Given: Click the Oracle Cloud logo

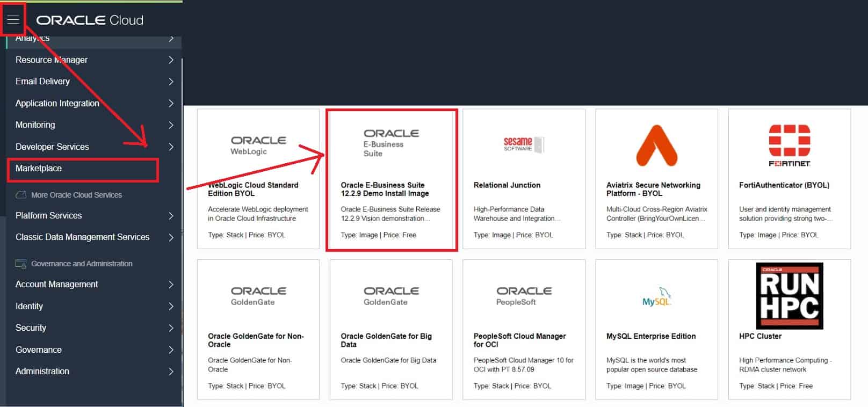Looking at the screenshot, I should click(90, 20).
